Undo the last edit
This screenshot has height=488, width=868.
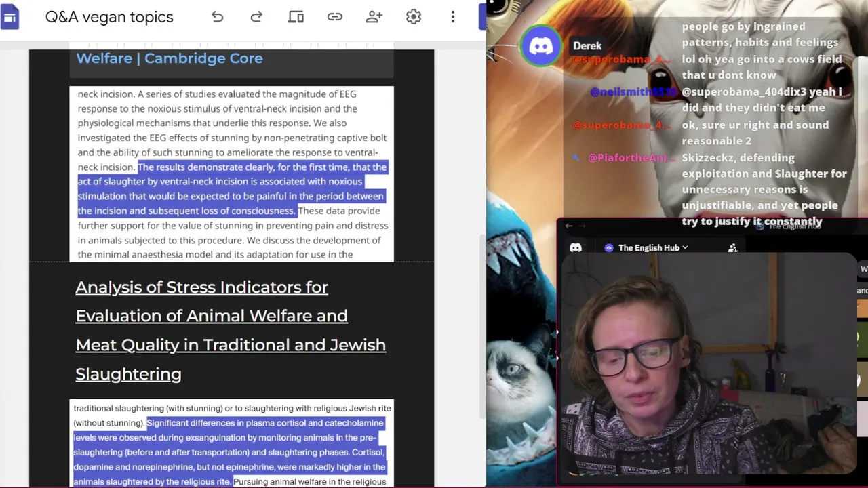click(217, 17)
